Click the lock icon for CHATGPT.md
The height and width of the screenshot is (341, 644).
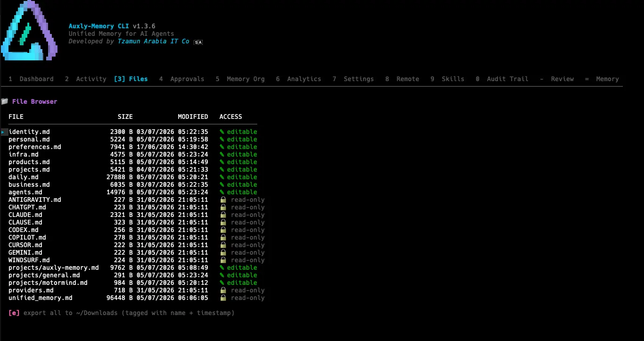coord(223,207)
